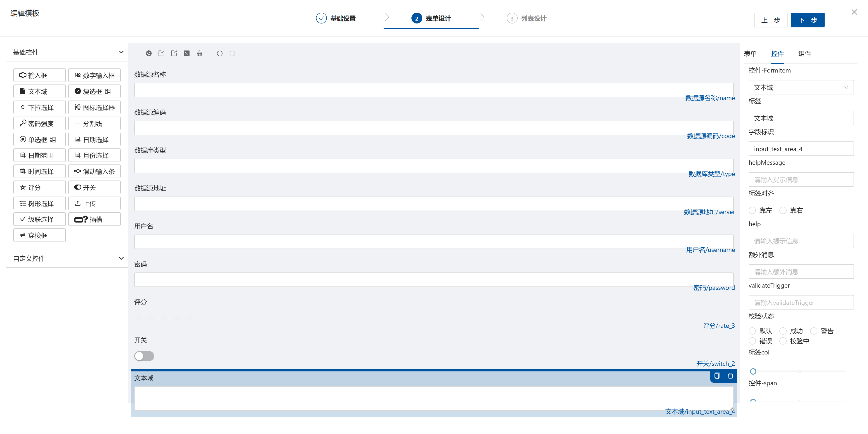
Task: Copy the selected 文本域 field
Action: [717, 376]
